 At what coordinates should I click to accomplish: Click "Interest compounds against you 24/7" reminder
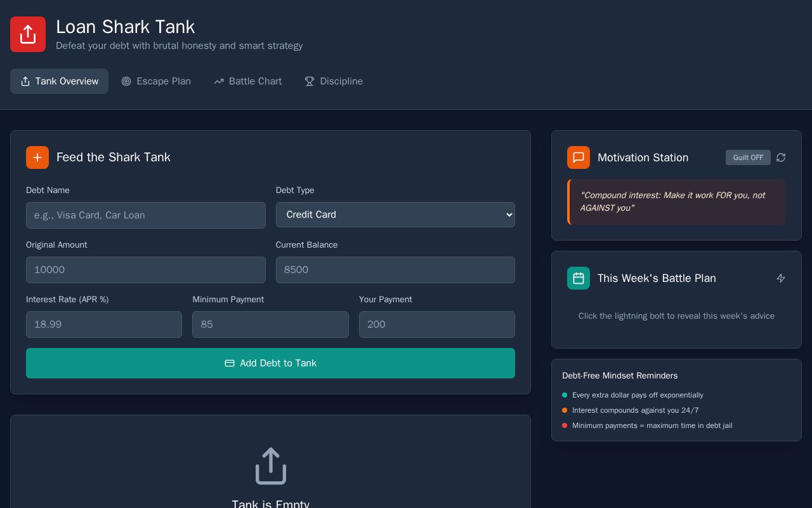tap(635, 410)
